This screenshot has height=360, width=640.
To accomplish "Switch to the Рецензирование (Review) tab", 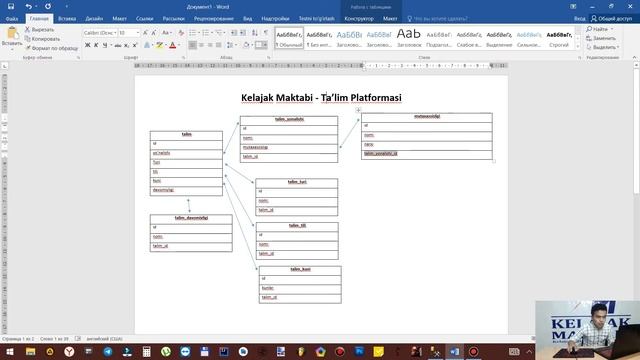I will point(213,19).
